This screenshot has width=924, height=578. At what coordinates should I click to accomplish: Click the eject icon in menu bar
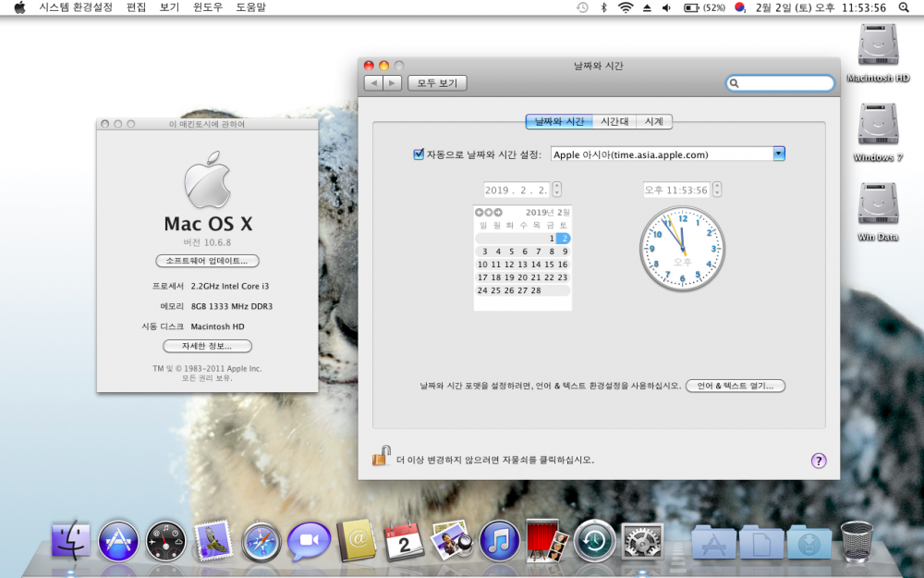click(x=647, y=7)
